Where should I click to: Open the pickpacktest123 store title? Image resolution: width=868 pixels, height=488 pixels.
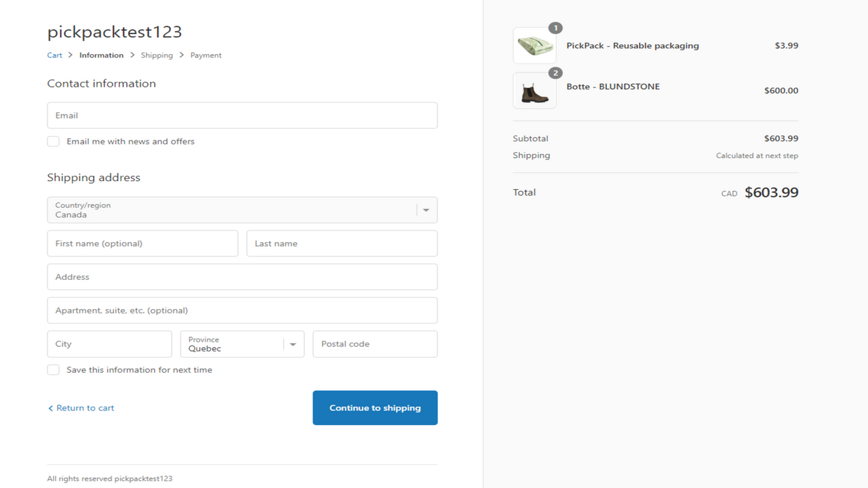click(x=115, y=32)
